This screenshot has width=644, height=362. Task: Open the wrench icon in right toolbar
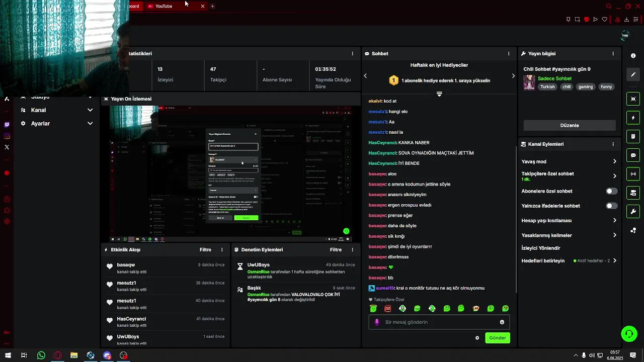coord(633,211)
